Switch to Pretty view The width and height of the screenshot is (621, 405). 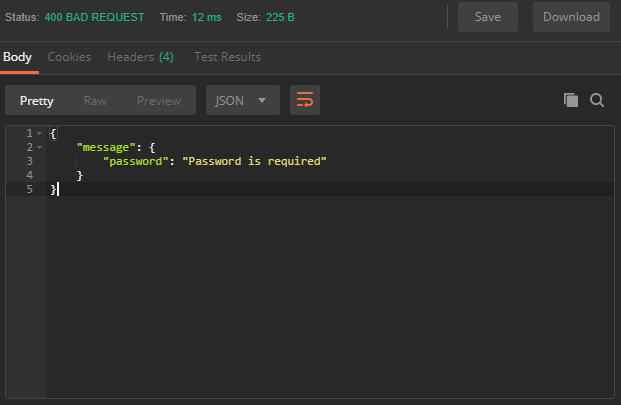click(x=37, y=101)
